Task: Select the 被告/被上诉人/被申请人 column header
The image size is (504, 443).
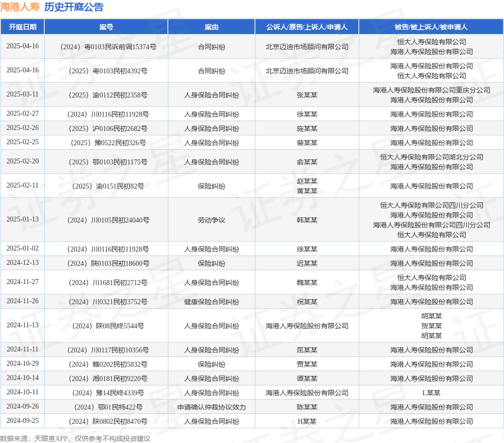Action: tap(431, 27)
